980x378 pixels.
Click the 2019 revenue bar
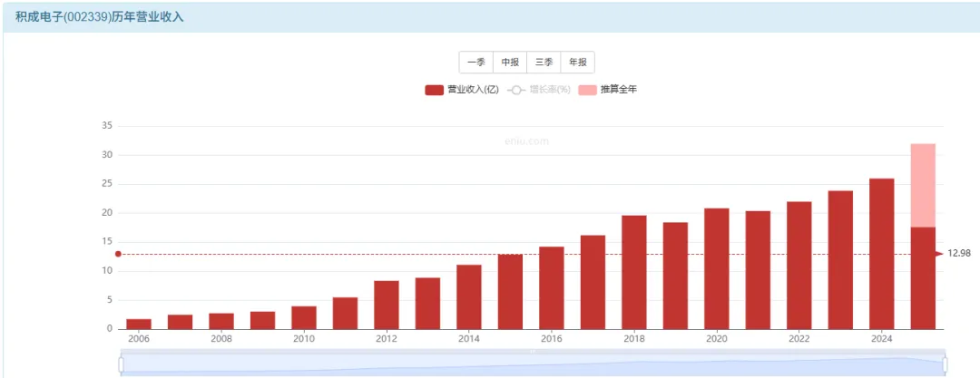pyautogui.click(x=675, y=276)
